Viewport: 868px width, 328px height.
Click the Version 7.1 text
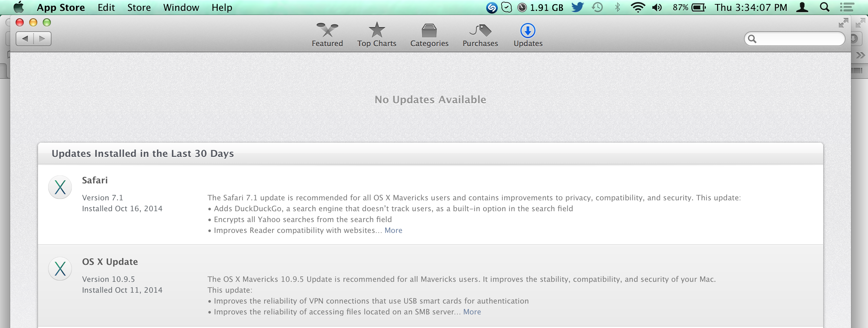tap(102, 198)
